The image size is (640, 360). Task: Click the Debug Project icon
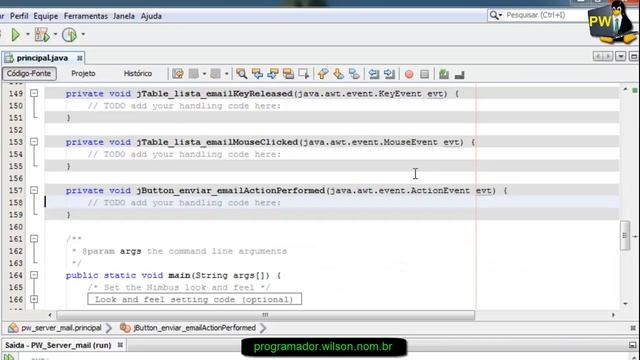point(42,35)
